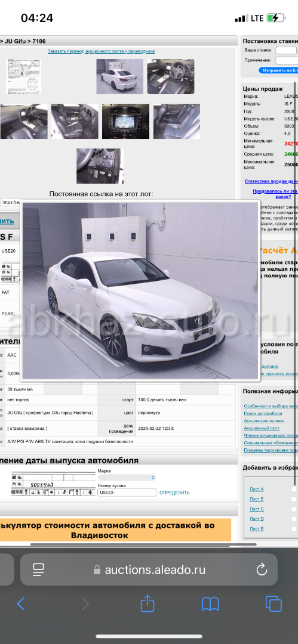Click the vertical page scrollbar
The width and height of the screenshot is (298, 644).
click(x=295, y=283)
